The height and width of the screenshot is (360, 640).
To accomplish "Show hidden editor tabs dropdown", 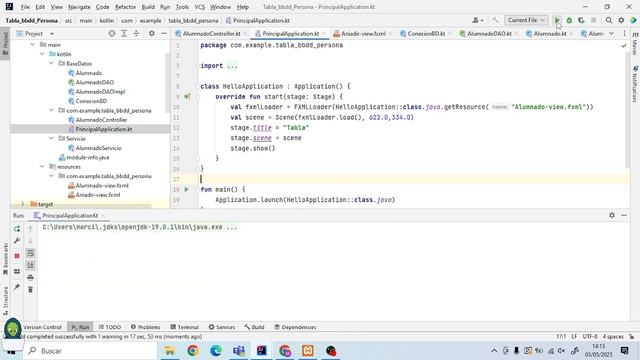I will click(611, 33).
